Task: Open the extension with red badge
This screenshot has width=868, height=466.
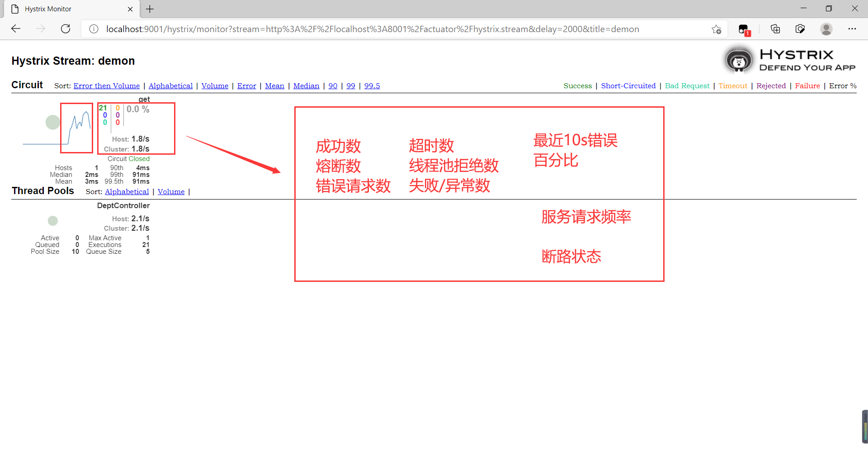Action: tap(744, 30)
